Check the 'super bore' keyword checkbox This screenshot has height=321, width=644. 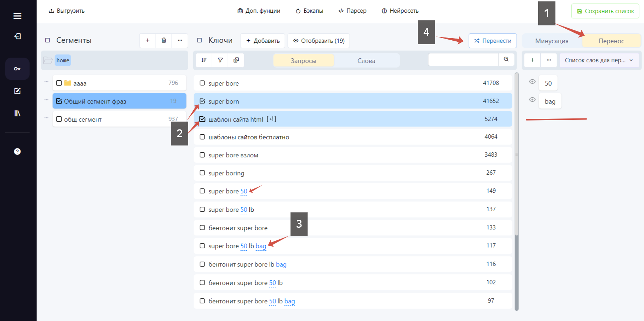click(202, 83)
